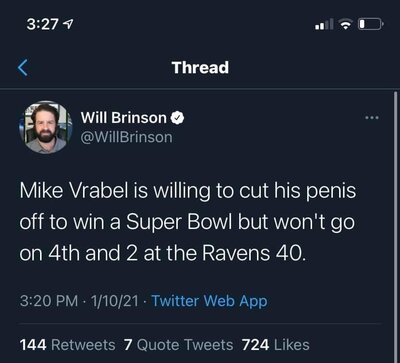The width and height of the screenshot is (400, 363).
Task: Tap the WiFi status icon
Action: point(347,24)
